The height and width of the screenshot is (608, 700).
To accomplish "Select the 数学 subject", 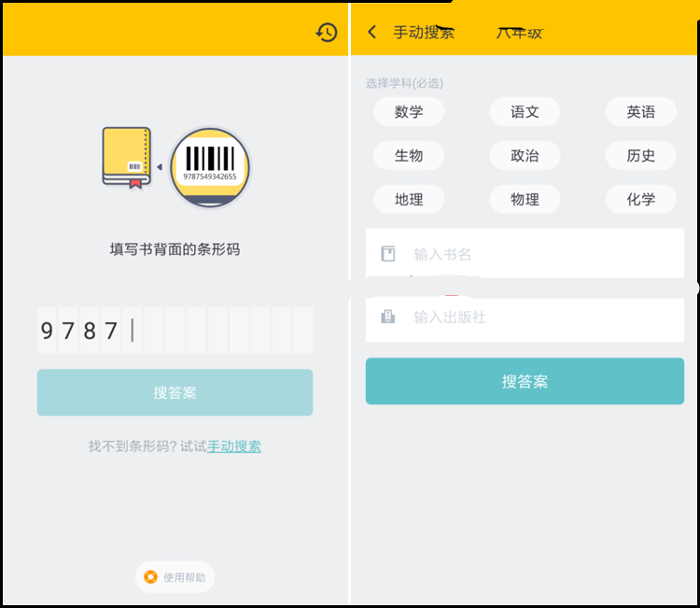I will [409, 112].
